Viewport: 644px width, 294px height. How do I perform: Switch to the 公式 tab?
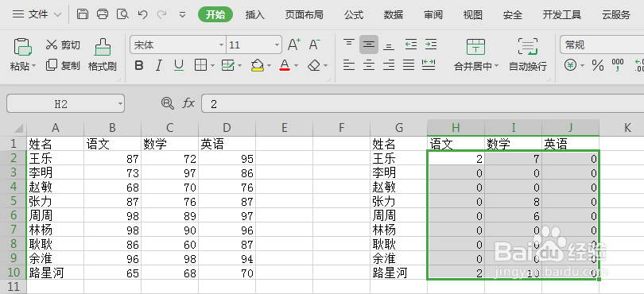tap(354, 15)
